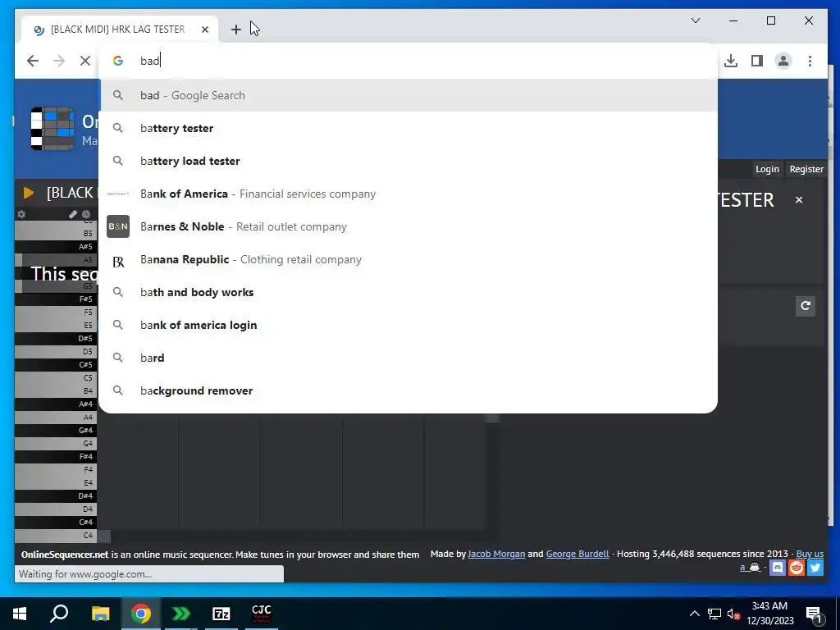Select the Bank of America suggestion
Viewport: 840px width, 630px height.
(409, 194)
